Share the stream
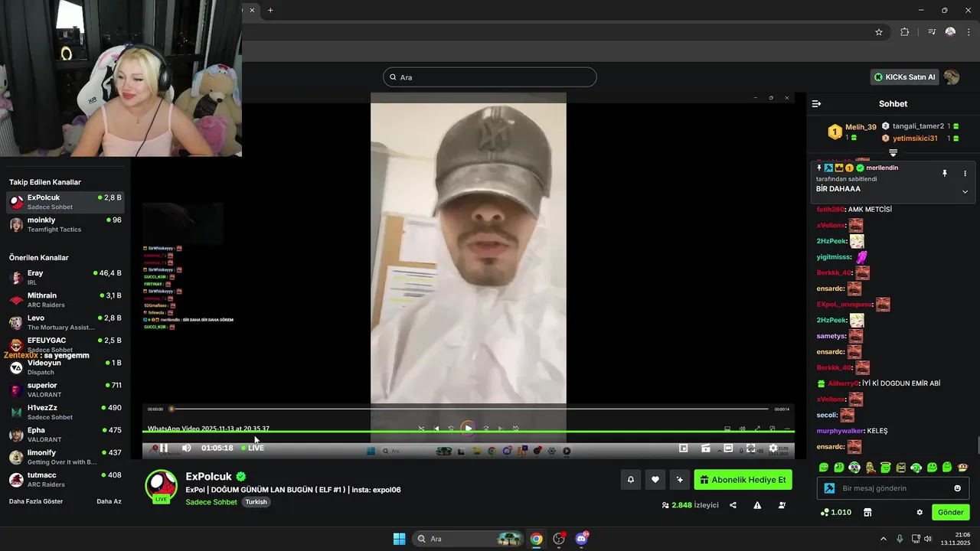Image resolution: width=980 pixels, height=551 pixels. point(733,505)
